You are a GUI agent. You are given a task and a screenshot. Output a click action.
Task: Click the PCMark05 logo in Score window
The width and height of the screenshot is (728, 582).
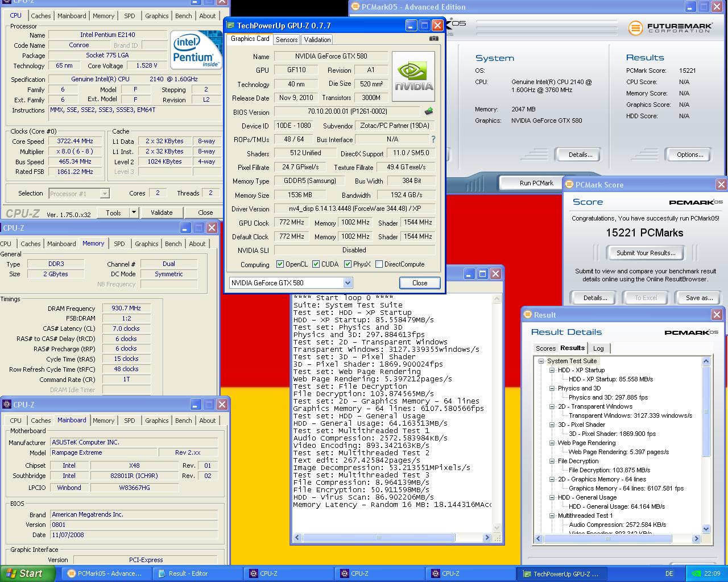(x=695, y=202)
